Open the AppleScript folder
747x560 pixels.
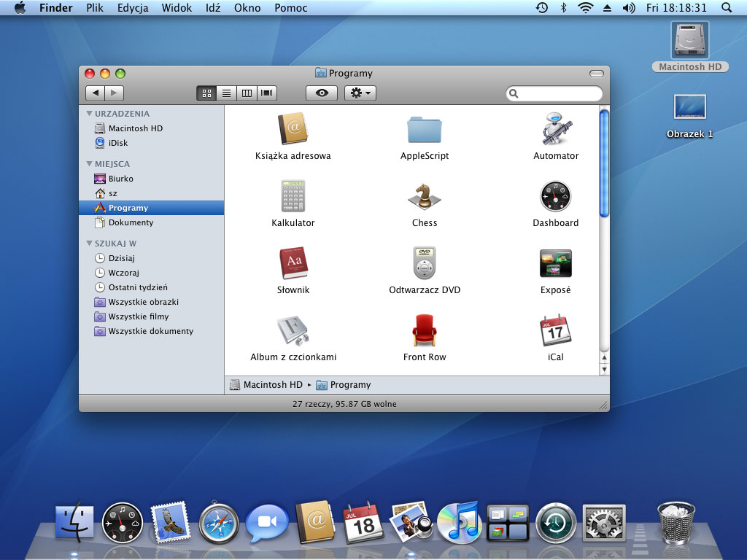[x=425, y=130]
